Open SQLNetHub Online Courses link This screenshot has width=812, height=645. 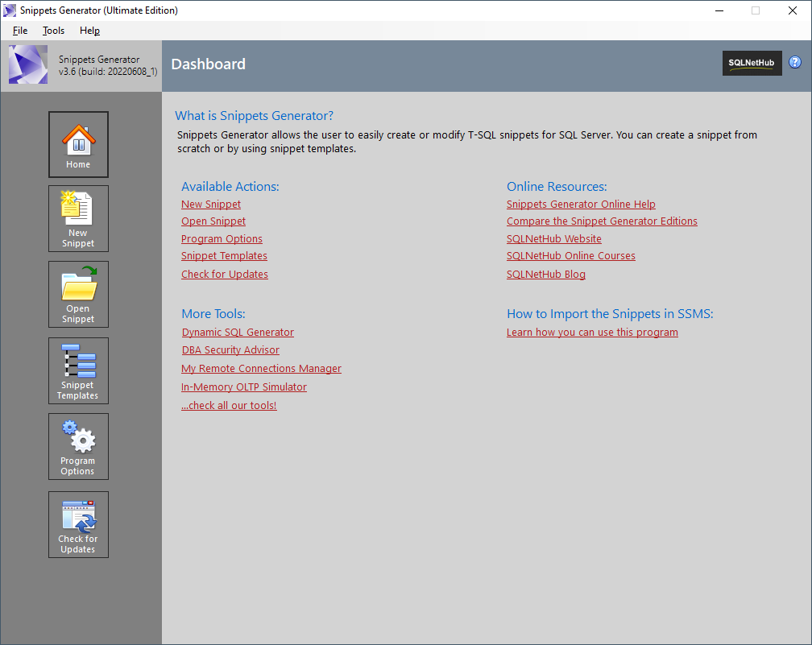(x=570, y=256)
